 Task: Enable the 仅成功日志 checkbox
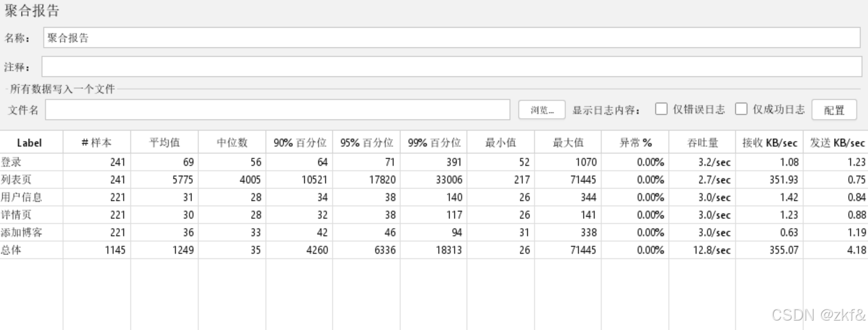point(741,109)
